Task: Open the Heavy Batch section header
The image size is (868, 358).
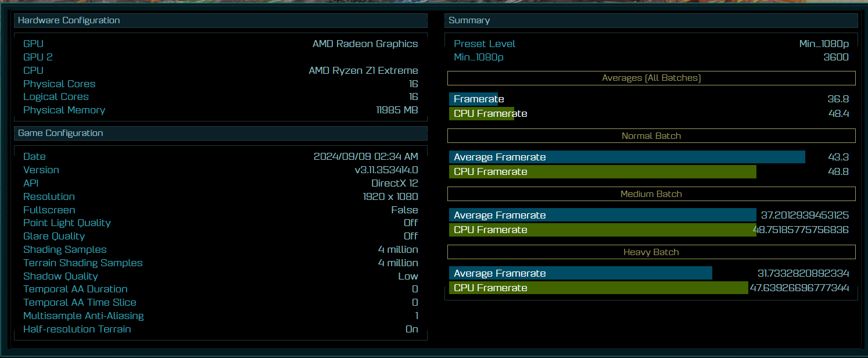Action: [651, 252]
